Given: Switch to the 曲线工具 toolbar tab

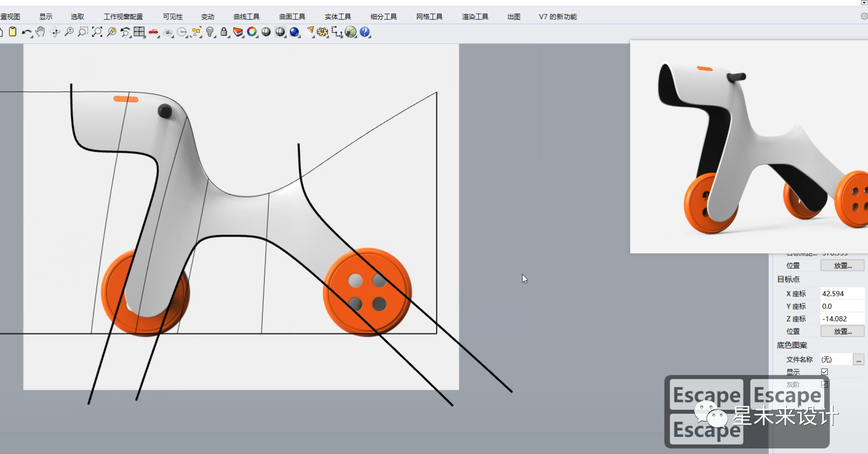Looking at the screenshot, I should point(247,17).
